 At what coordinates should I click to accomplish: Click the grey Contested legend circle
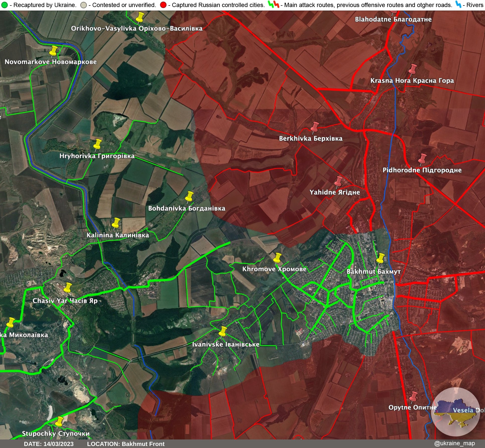(84, 5)
